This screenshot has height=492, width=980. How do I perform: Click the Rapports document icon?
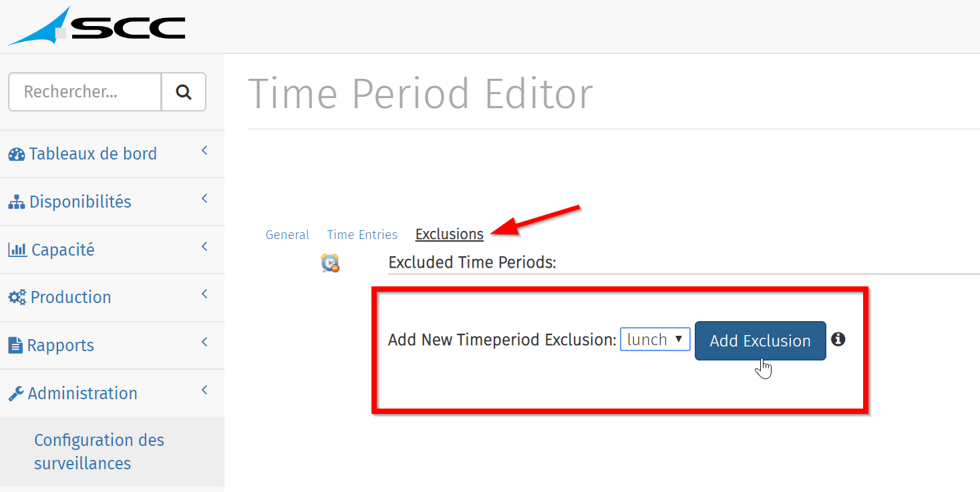coord(15,345)
